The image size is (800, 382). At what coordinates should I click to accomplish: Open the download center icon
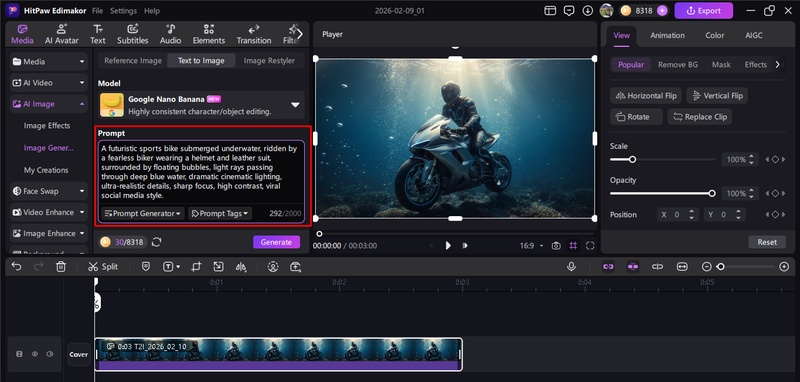pyautogui.click(x=588, y=10)
